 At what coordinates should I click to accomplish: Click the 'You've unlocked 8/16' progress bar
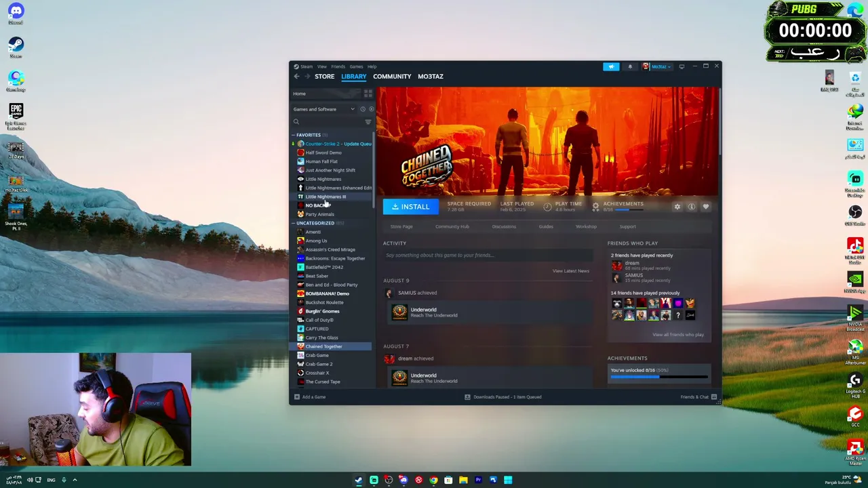coord(659,377)
